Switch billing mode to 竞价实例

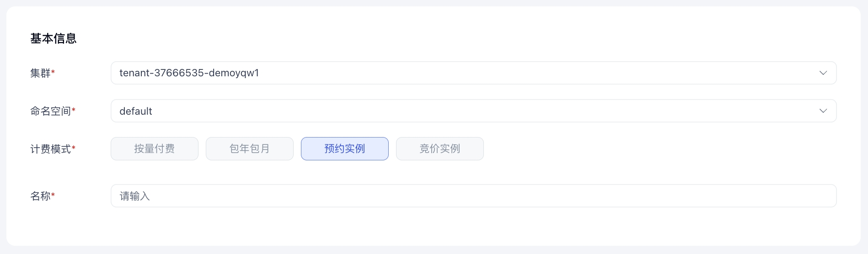click(x=440, y=149)
